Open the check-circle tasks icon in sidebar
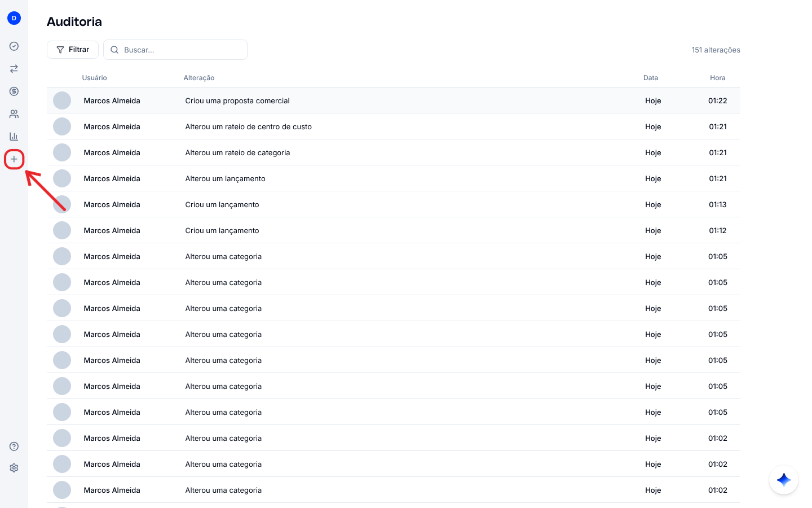 coord(14,46)
